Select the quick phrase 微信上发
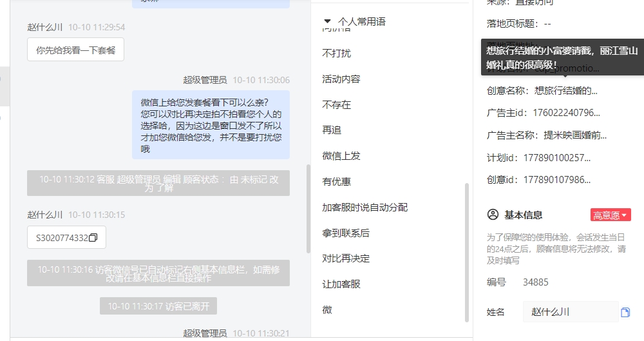The image size is (644, 341). click(x=341, y=155)
